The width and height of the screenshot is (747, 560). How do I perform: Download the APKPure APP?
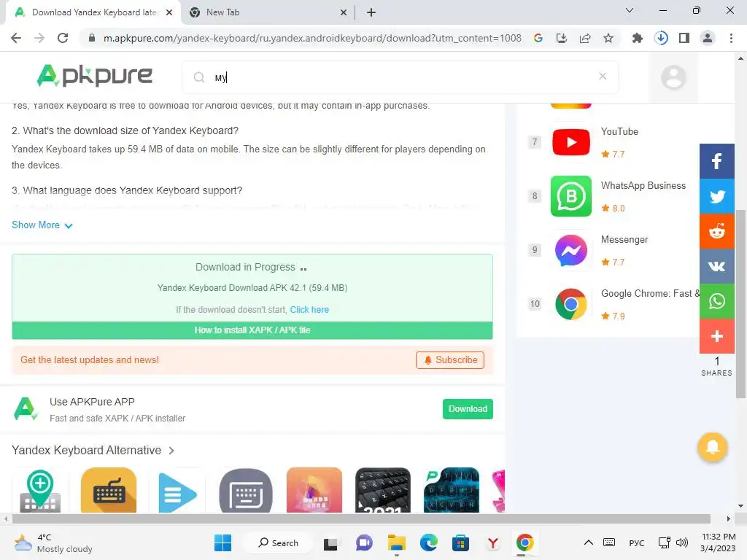[x=468, y=409]
